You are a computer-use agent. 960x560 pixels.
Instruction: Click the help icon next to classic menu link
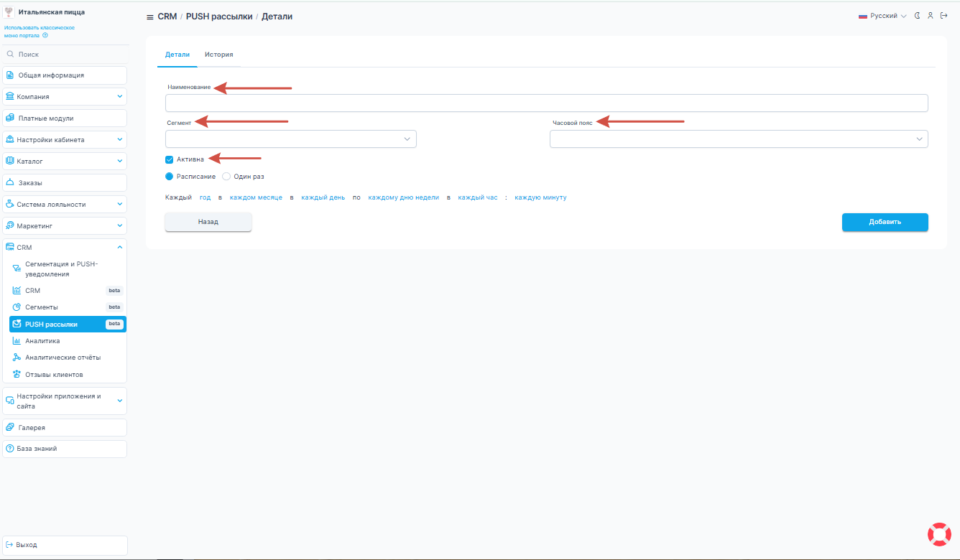point(45,35)
